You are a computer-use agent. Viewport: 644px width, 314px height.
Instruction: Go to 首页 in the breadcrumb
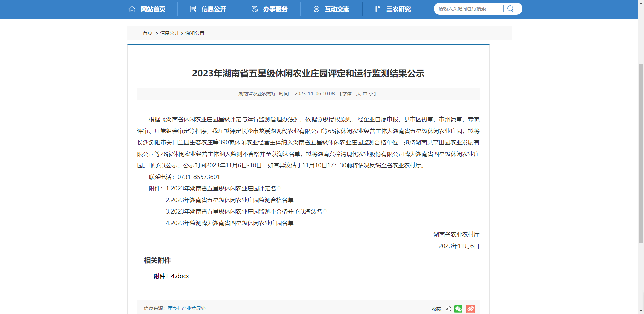pos(147,33)
